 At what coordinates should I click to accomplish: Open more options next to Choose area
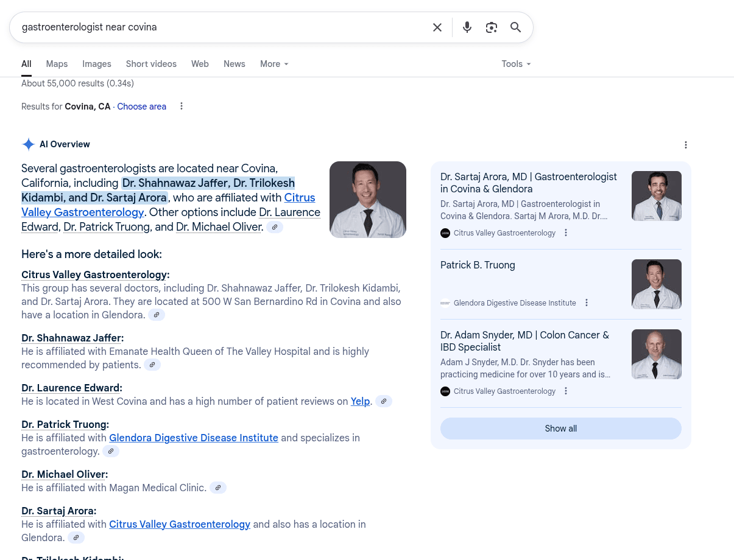coord(182,107)
